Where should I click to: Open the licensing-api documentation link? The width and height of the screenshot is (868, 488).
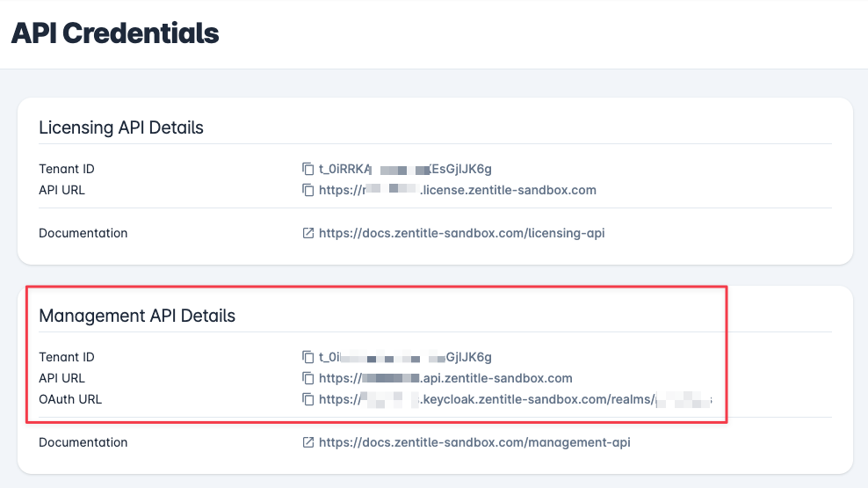(x=462, y=233)
